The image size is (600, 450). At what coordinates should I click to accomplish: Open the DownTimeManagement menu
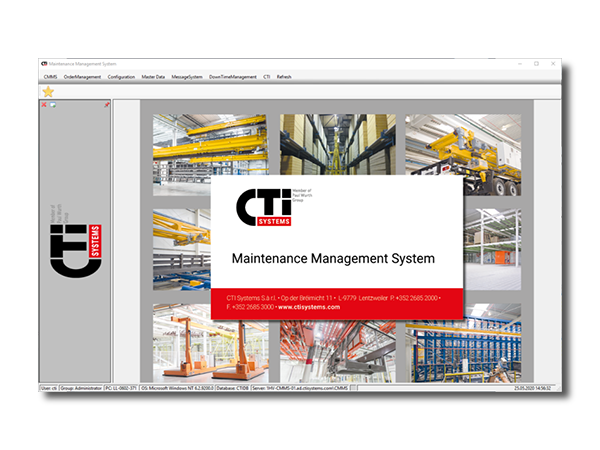(233, 77)
